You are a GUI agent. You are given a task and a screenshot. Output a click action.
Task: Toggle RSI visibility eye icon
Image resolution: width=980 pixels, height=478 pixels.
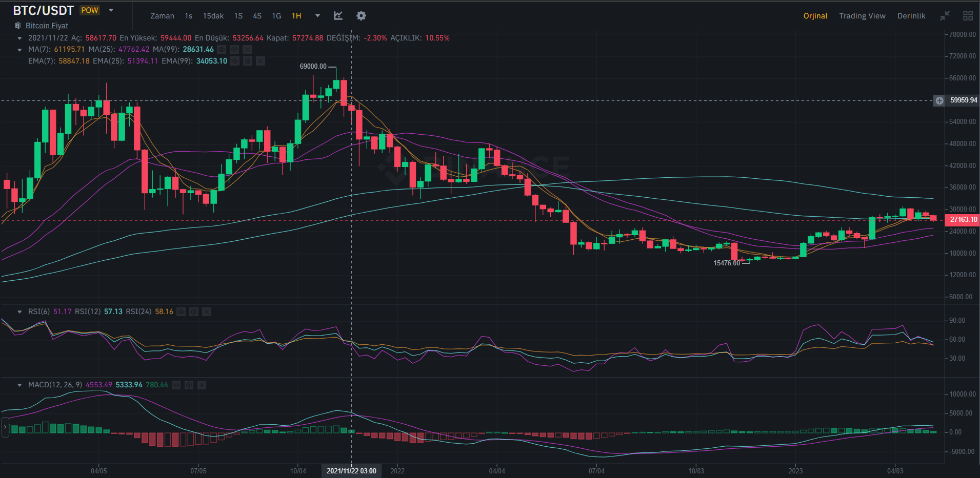coord(181,311)
